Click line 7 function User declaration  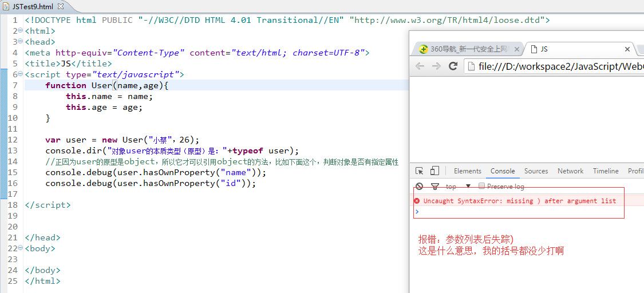(107, 85)
